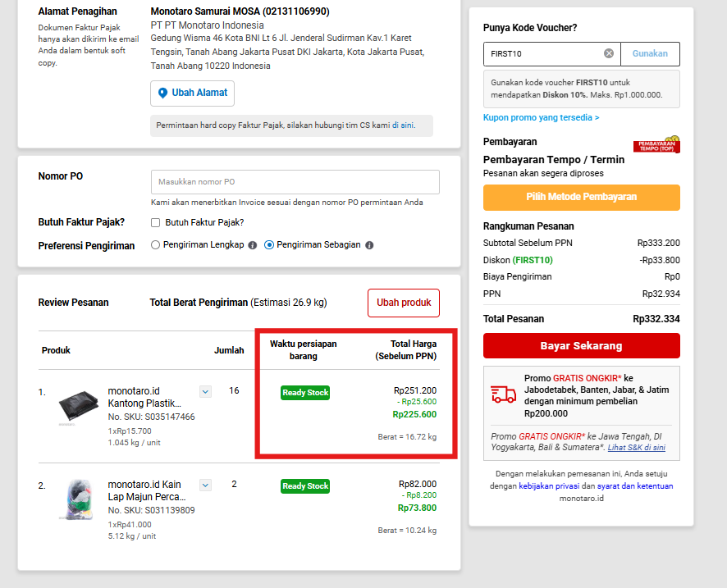This screenshot has width=727, height=588.
Task: Select Pengiriman Lengkap radio option
Action: (x=155, y=244)
